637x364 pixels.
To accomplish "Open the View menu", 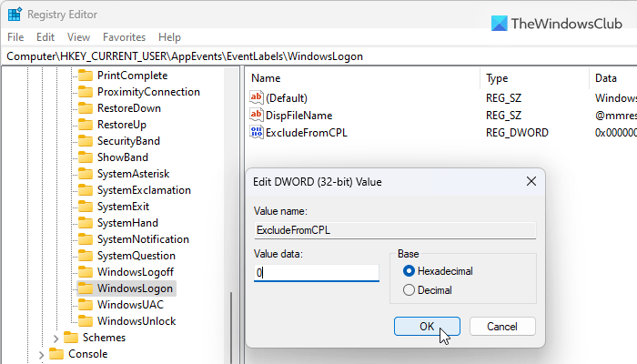I will pos(78,37).
